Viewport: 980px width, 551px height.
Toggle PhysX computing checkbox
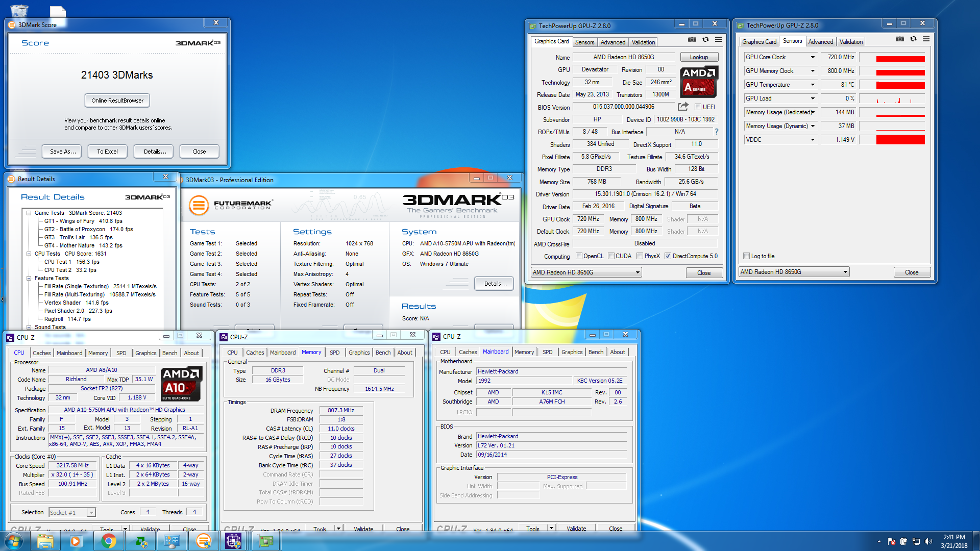click(640, 256)
